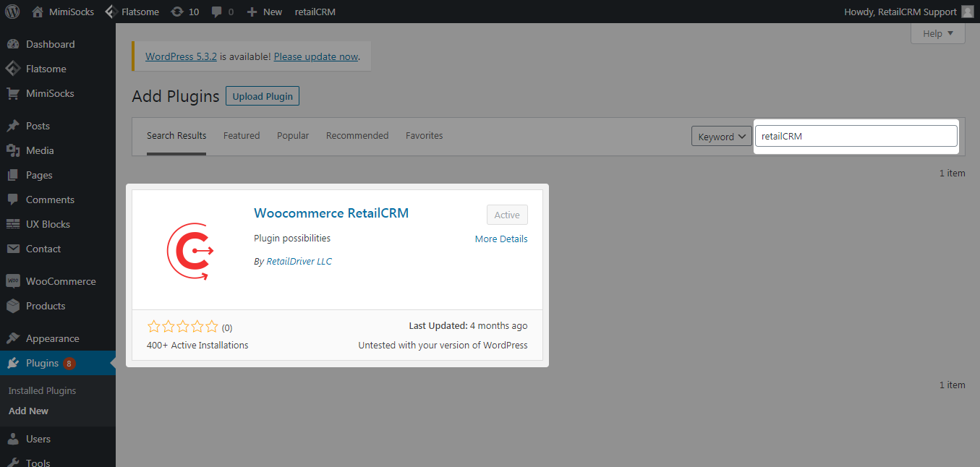Open the WooCommerce menu label
Image resolution: width=980 pixels, height=467 pixels.
(x=61, y=281)
